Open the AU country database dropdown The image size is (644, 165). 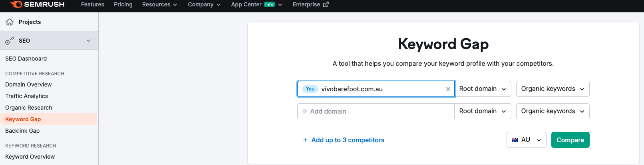point(526,140)
